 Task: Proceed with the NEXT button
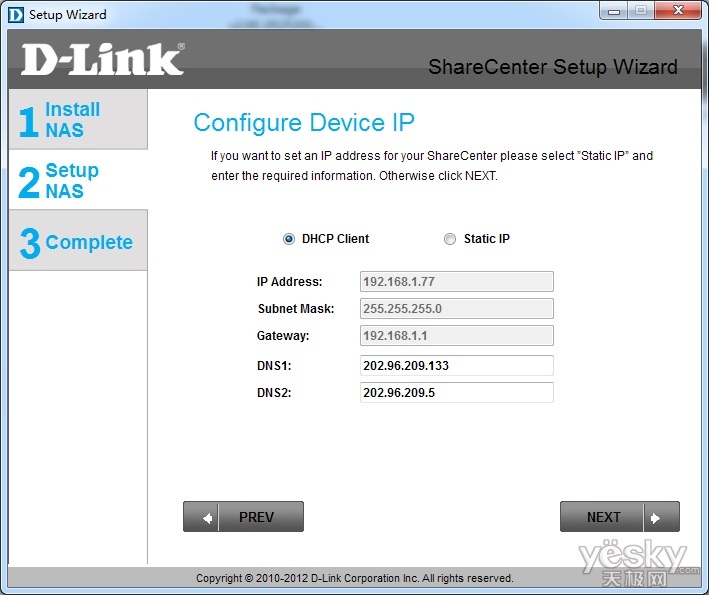point(619,516)
